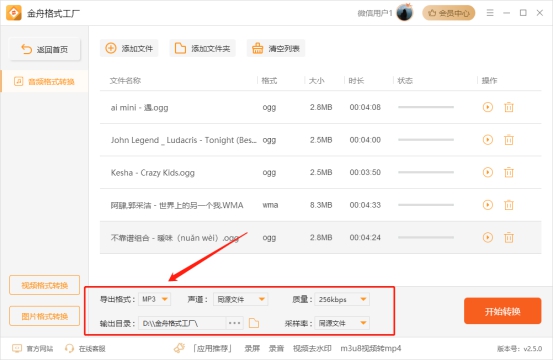Delete ai mini - 遇.ogg from list
This screenshot has height=360, width=554.
(x=509, y=107)
